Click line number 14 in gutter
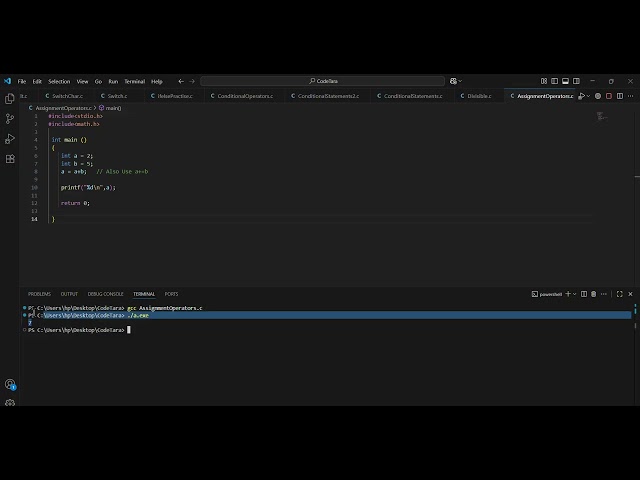 point(34,219)
